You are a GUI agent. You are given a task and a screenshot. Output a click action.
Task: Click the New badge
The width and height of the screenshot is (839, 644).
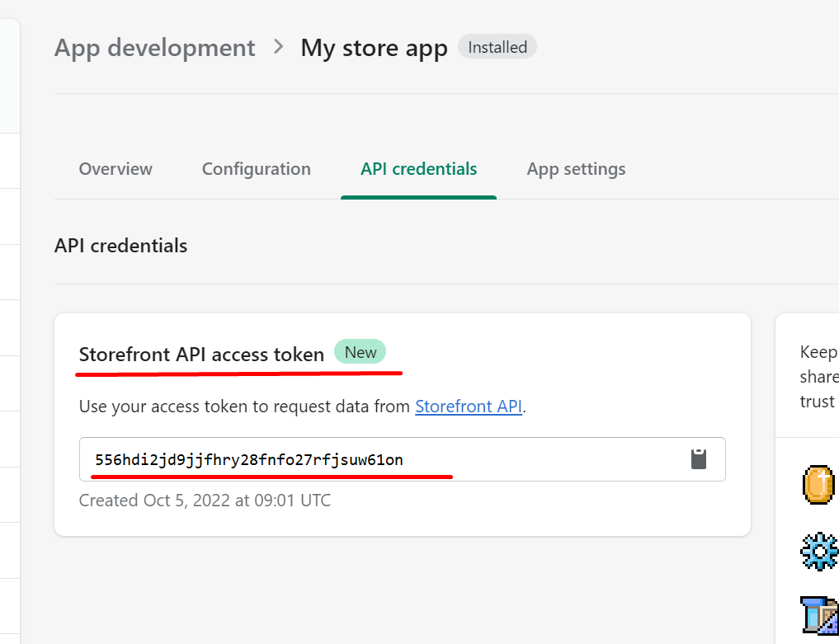click(x=361, y=352)
